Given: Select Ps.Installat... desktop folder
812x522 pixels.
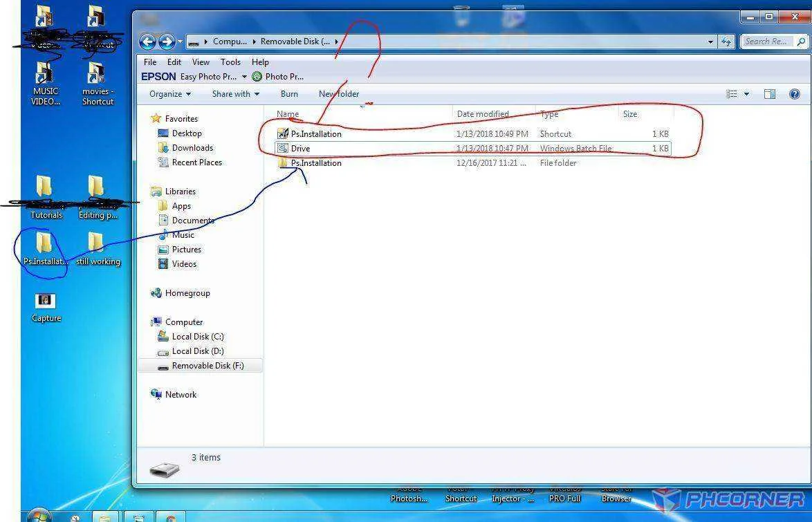Looking at the screenshot, I should (45, 249).
